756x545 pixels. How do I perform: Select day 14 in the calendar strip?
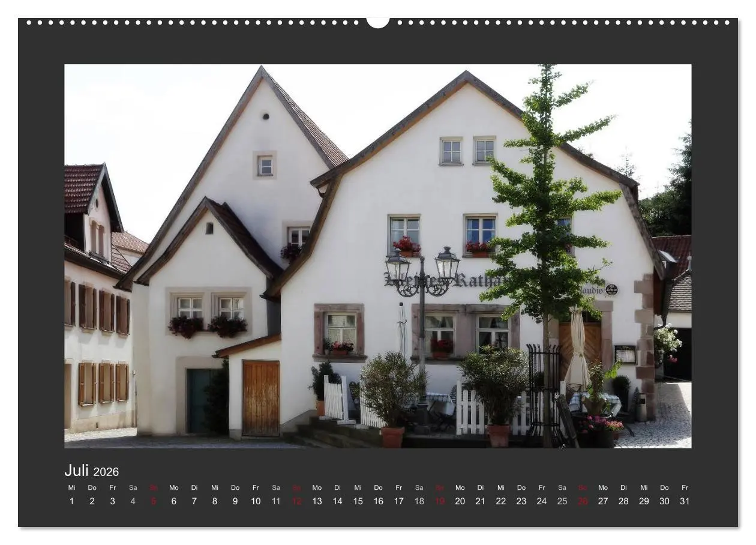click(x=337, y=501)
